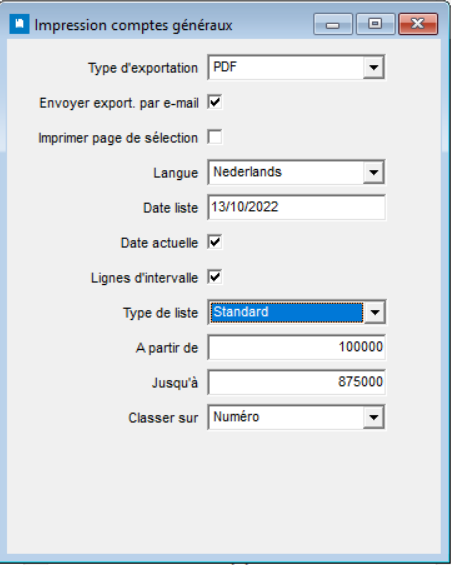
Task: Open the Type de liste dropdown
Action: 375,312
